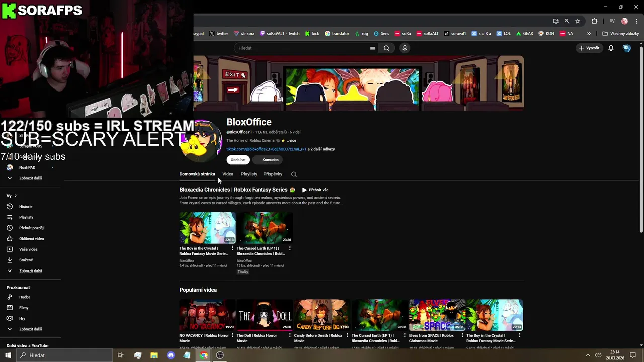Screen dimensions: 644x362
Task: Click the YouTube search magnifier button
Action: click(x=386, y=48)
